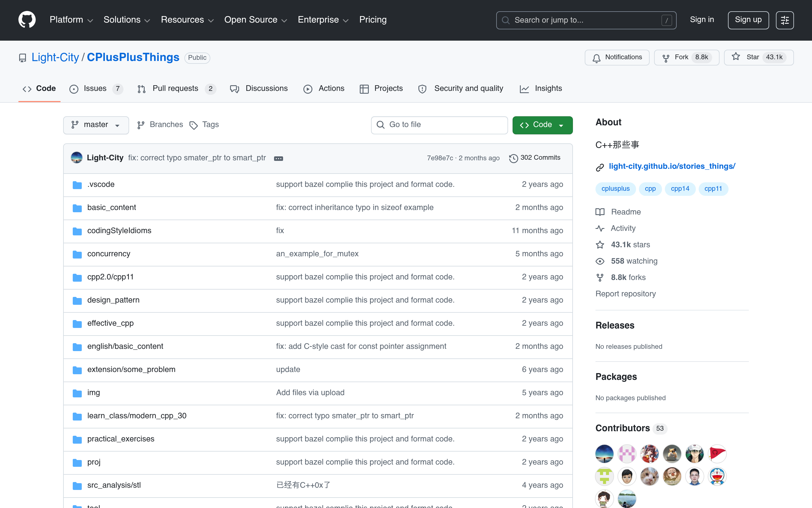812x508 pixels.
Task: Select the Code tab
Action: 39,89
